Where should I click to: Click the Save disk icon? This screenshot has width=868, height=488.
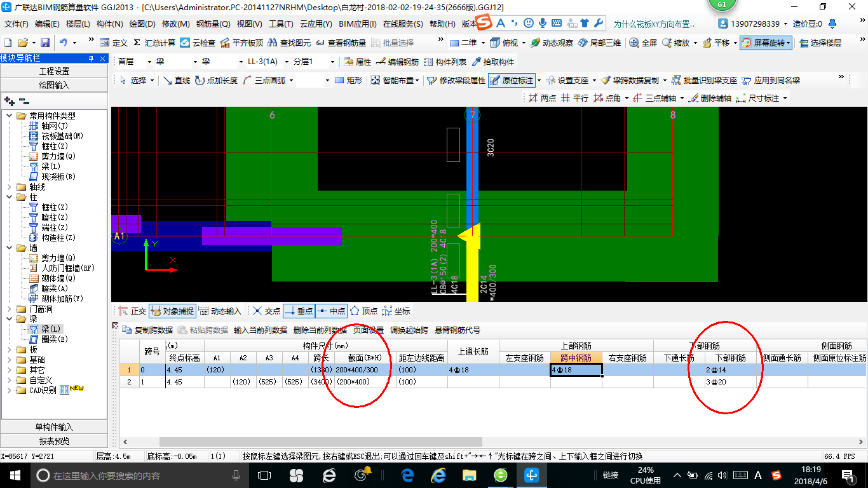45,43
